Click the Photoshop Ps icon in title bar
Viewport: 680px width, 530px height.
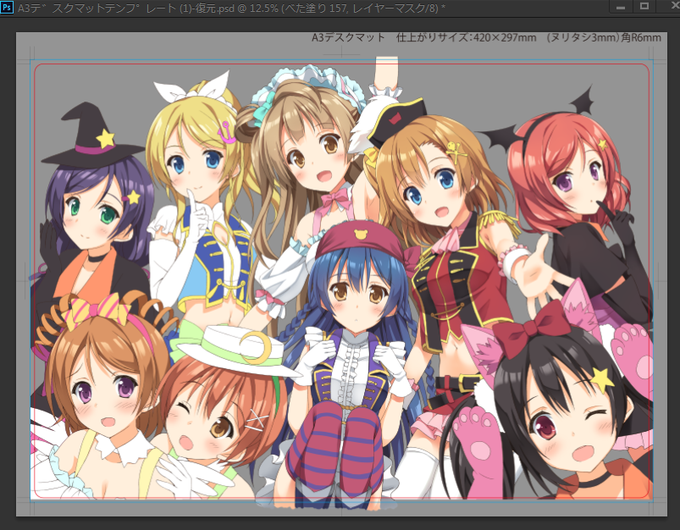[7, 8]
